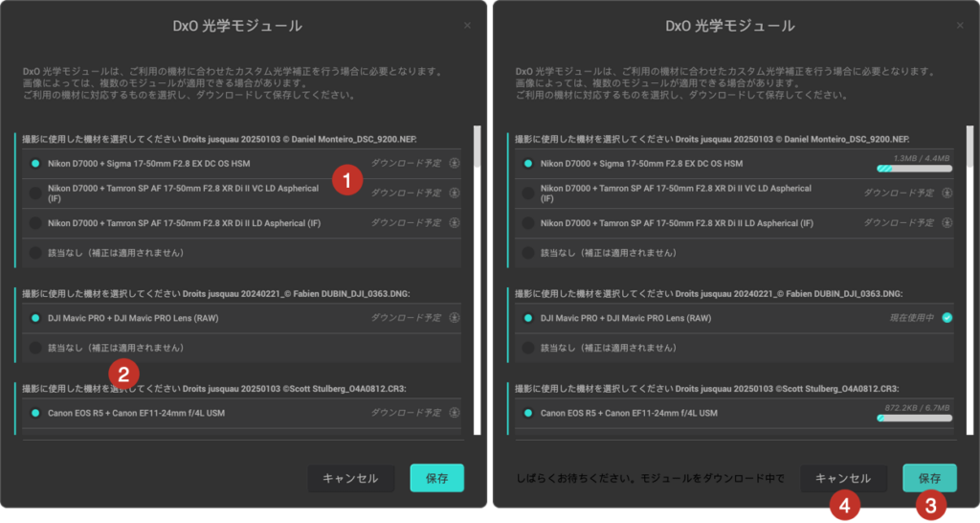Click download icon for Tamron VC LD row in left dialog
980x523 pixels.
455,193
